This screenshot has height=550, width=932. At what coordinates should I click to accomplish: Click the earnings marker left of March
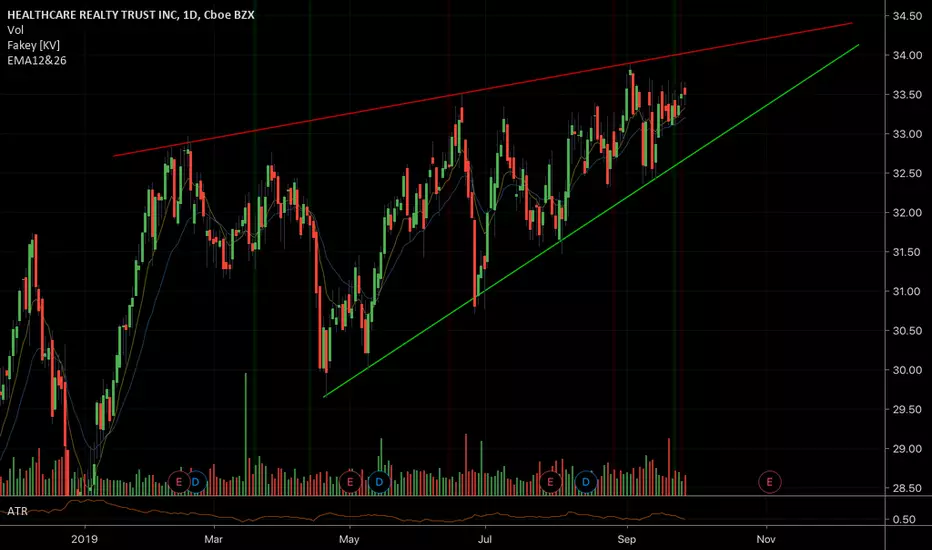(179, 482)
